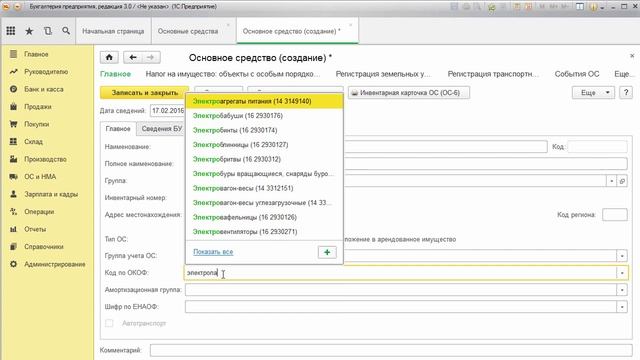
Task: Open Операции section in sidebar
Action: [39, 212]
